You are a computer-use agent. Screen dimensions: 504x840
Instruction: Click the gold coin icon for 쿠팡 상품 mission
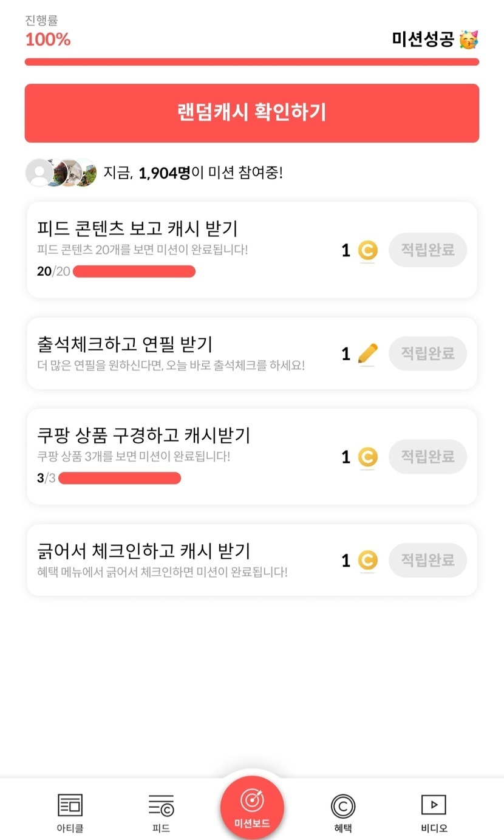367,457
